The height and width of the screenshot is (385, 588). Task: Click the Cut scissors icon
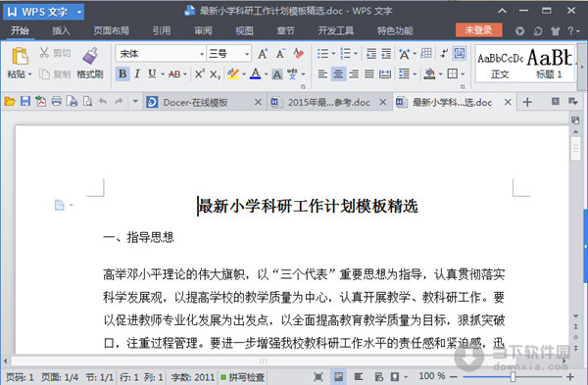(x=44, y=53)
